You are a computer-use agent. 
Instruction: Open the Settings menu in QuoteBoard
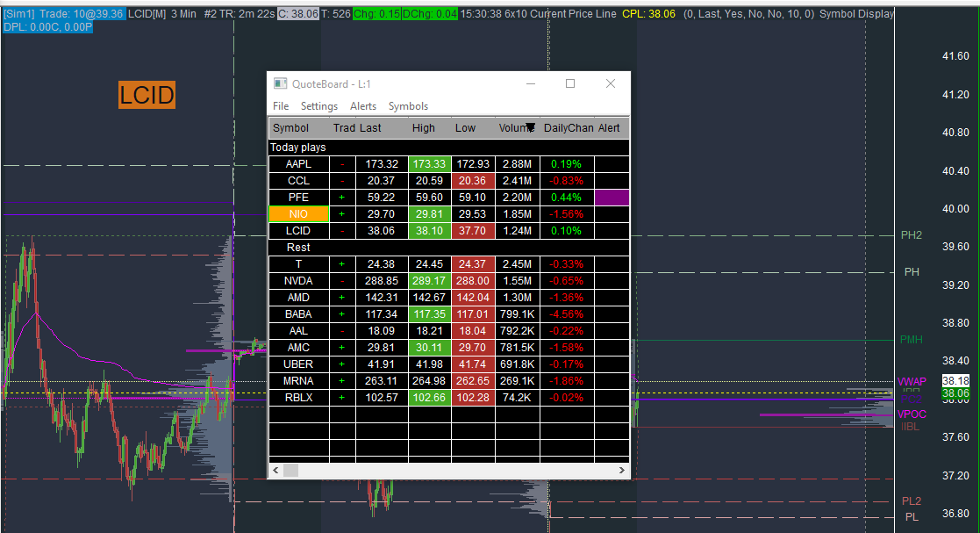[x=318, y=106]
